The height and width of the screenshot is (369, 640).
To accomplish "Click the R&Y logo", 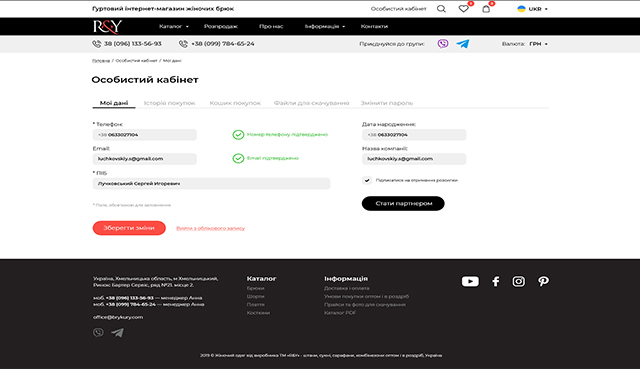I will coord(107,27).
